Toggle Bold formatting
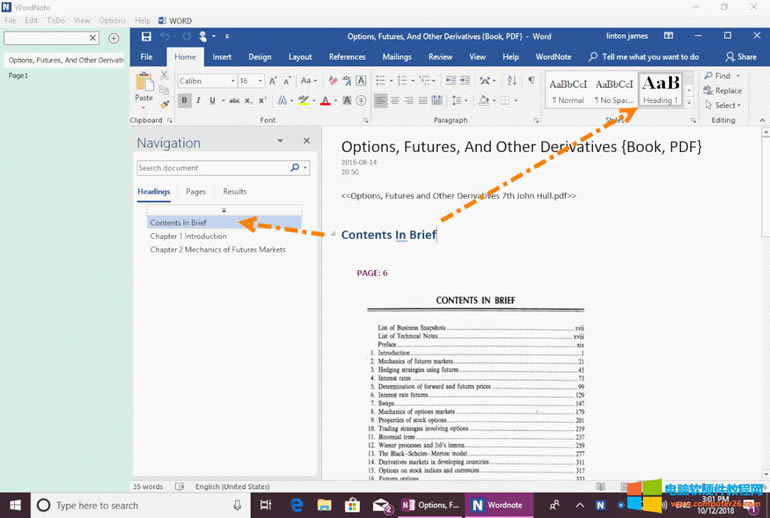This screenshot has height=518, width=770. click(184, 101)
